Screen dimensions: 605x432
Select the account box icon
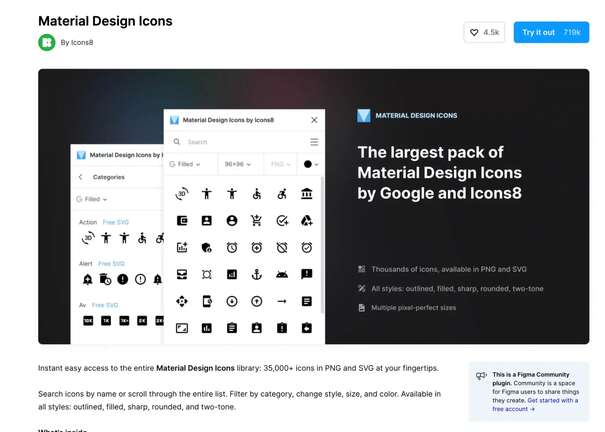[206, 221]
